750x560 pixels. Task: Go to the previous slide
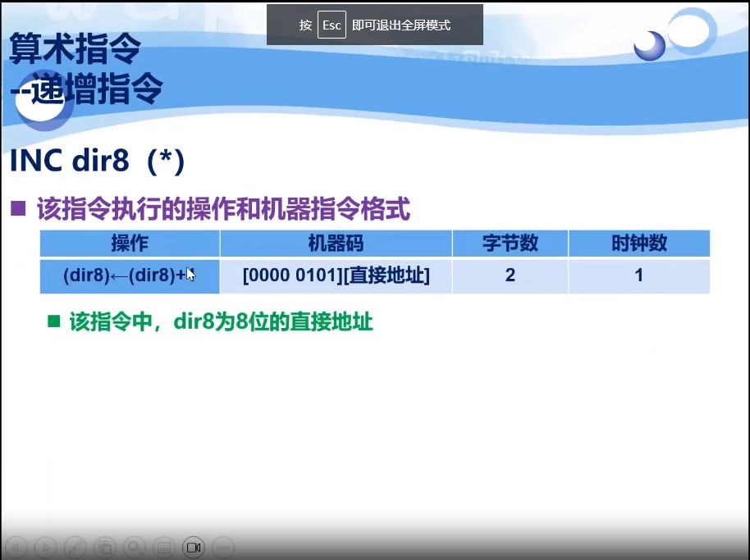pos(16,547)
